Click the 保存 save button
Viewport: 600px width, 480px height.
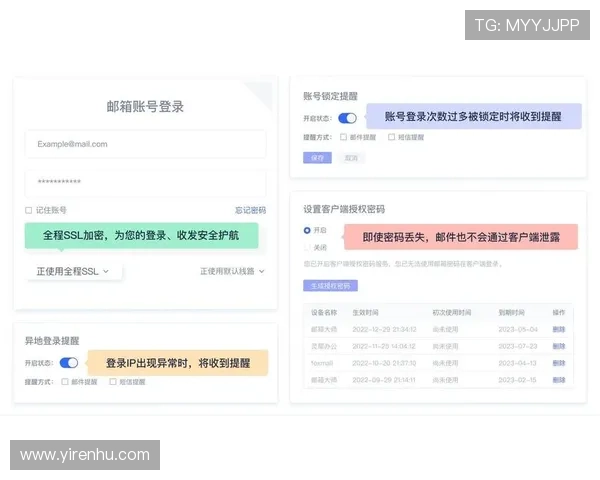coord(317,158)
